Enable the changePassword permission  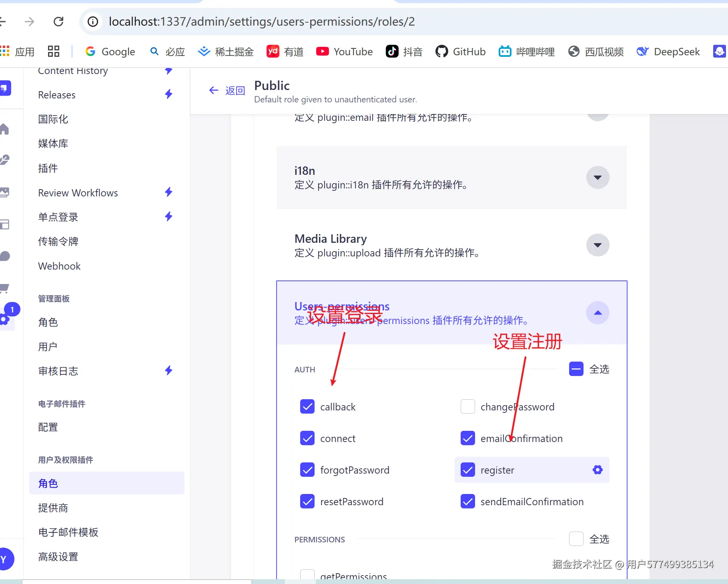tap(468, 406)
